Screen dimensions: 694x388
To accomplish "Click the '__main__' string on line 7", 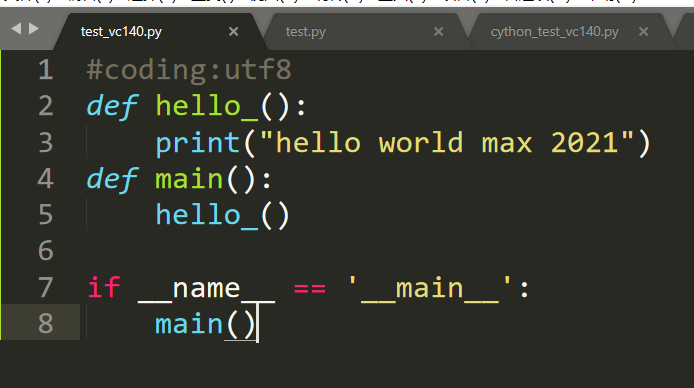I will pos(430,289).
